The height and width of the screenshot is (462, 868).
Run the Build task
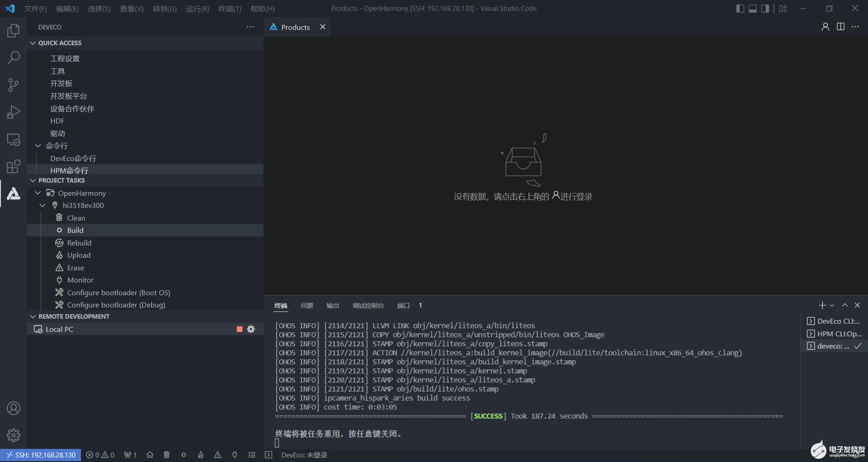145,230
